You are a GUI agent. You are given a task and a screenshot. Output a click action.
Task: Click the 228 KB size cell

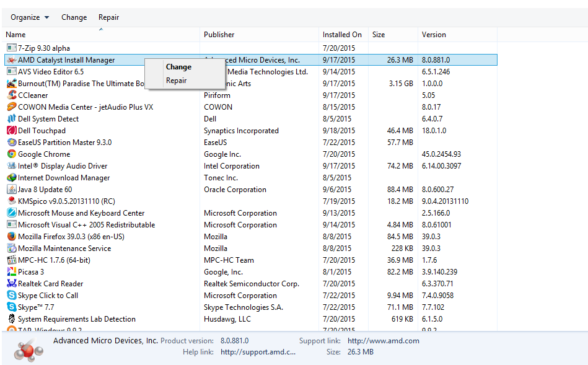(402, 248)
